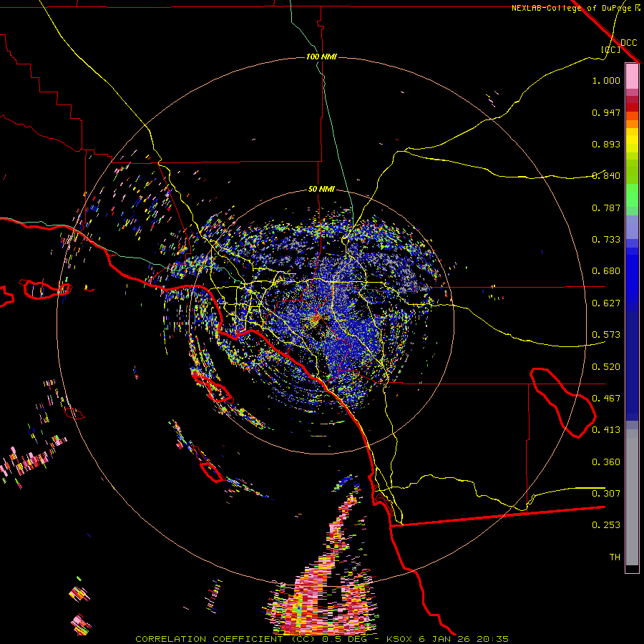Click the 0.520 scale value
Image resolution: width=644 pixels, height=644 pixels.
pyautogui.click(x=606, y=367)
